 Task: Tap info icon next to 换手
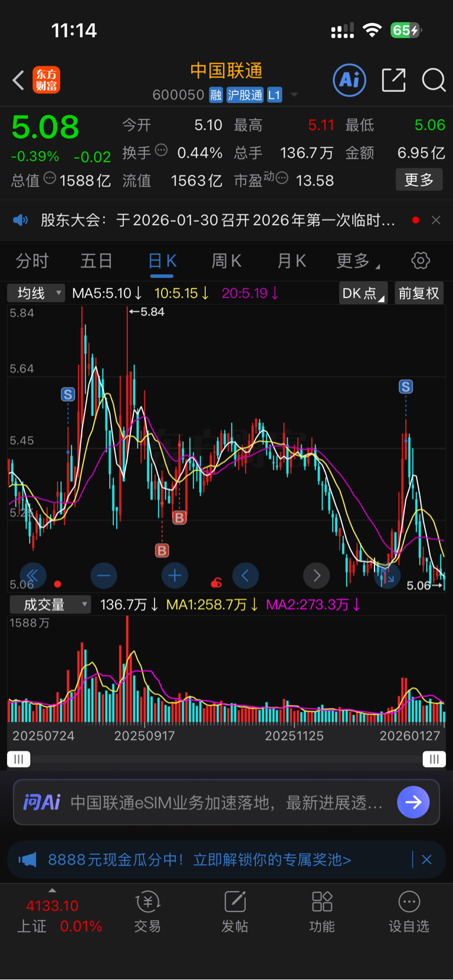tap(161, 150)
